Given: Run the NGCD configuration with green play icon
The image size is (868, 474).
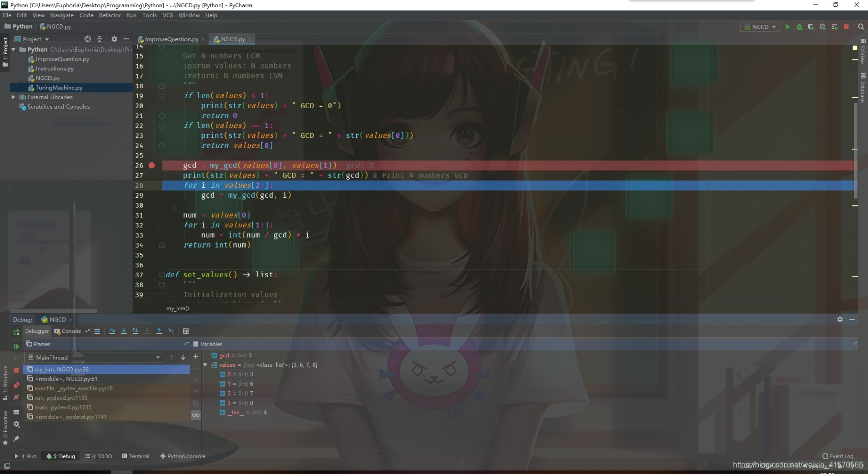Looking at the screenshot, I should tap(788, 27).
